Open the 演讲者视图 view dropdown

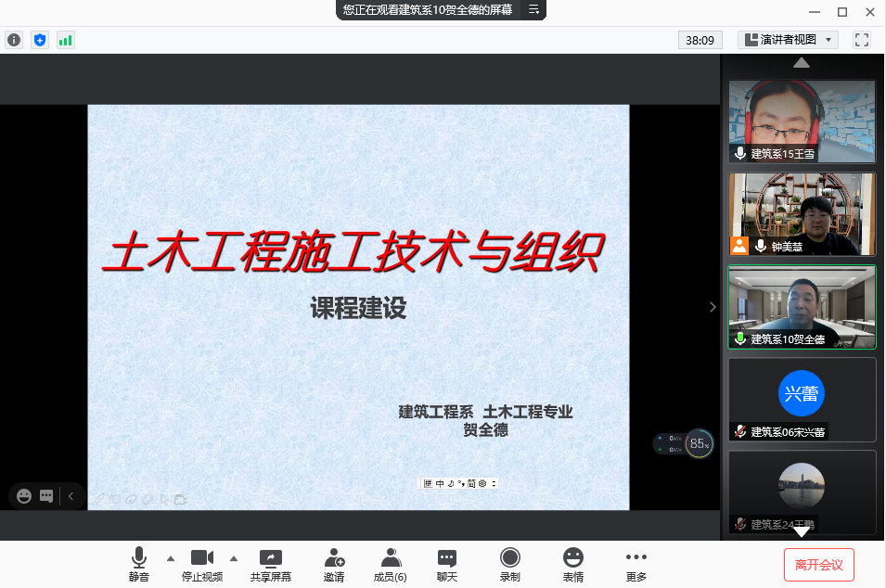tap(788, 40)
